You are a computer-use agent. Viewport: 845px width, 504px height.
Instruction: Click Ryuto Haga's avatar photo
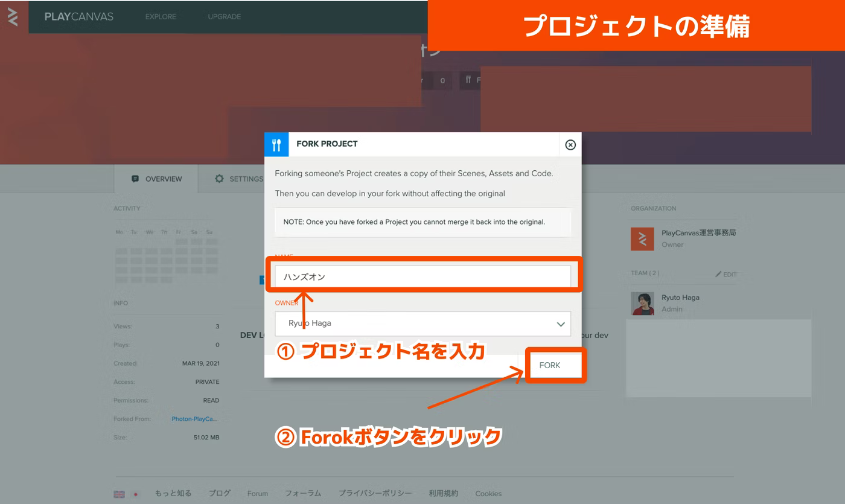642,304
